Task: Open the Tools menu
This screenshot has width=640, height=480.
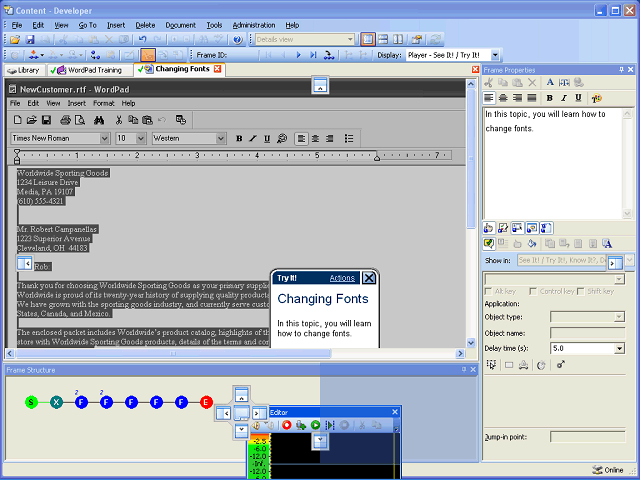Action: pyautogui.click(x=214, y=25)
